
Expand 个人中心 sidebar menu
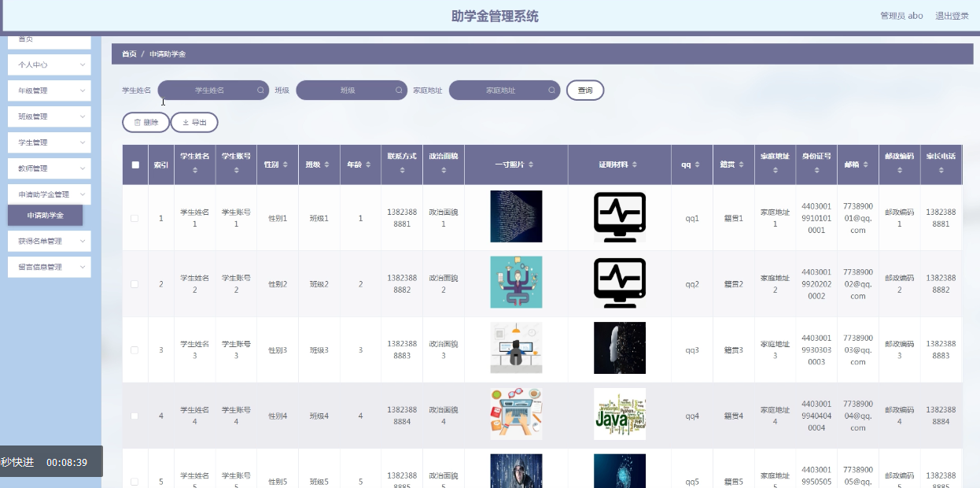(x=50, y=65)
